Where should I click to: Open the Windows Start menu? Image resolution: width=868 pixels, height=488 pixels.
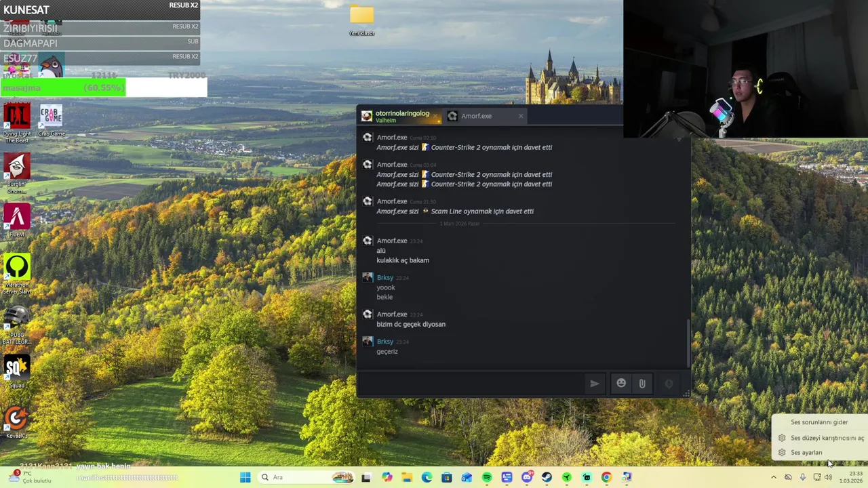(245, 477)
